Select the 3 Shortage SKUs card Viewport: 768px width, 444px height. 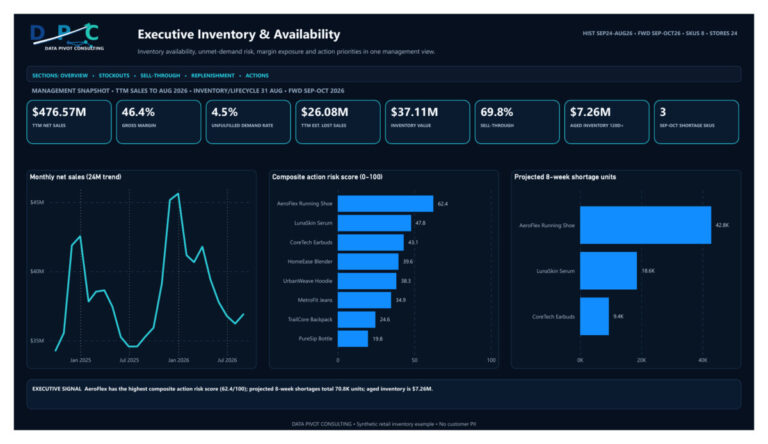pyautogui.click(x=696, y=122)
